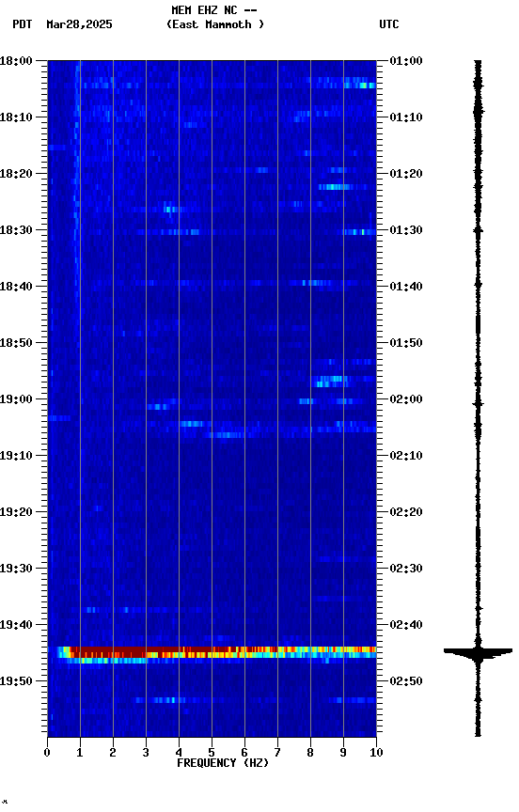Click the 18:40 PDT time label

[x=16, y=287]
